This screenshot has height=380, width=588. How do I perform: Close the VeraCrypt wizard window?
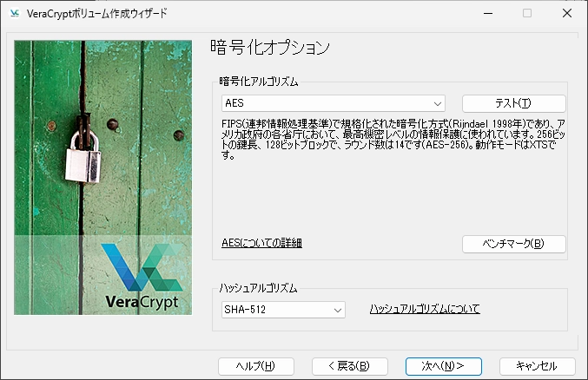point(567,14)
